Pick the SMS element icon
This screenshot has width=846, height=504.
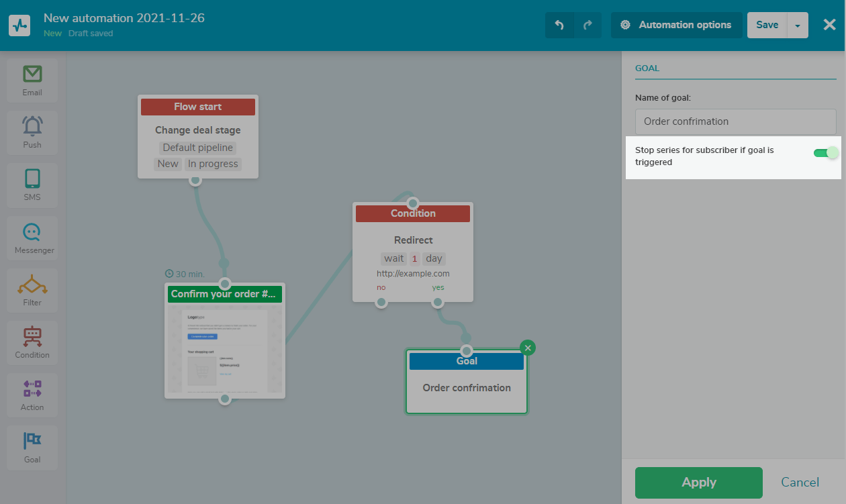coord(32,185)
